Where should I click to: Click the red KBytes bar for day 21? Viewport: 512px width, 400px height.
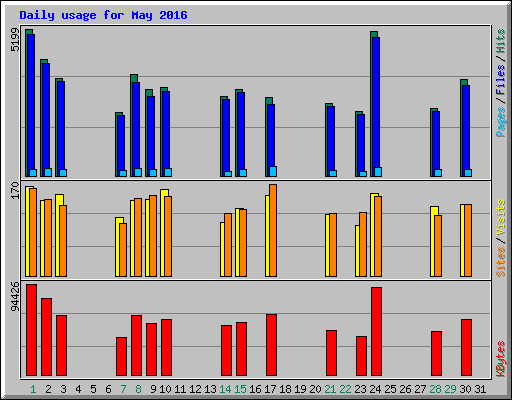(331, 353)
